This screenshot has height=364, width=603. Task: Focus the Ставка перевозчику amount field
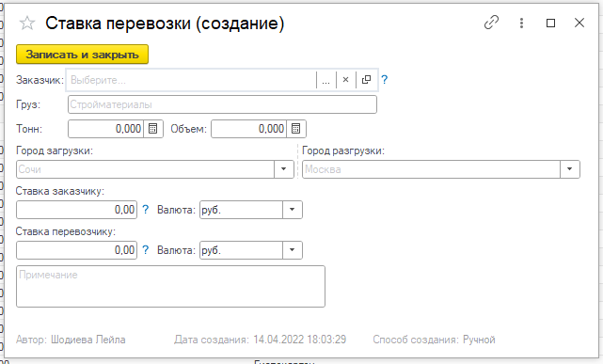76,250
